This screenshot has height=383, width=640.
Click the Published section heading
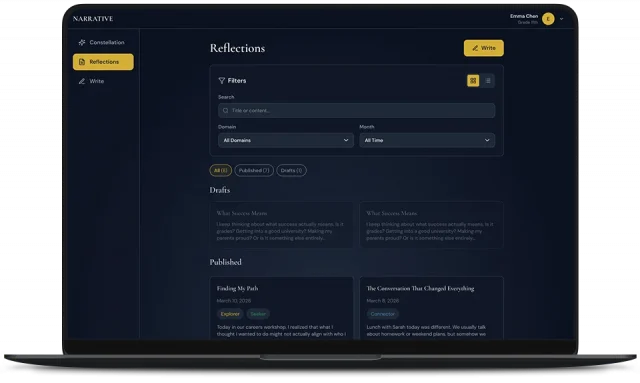point(225,262)
